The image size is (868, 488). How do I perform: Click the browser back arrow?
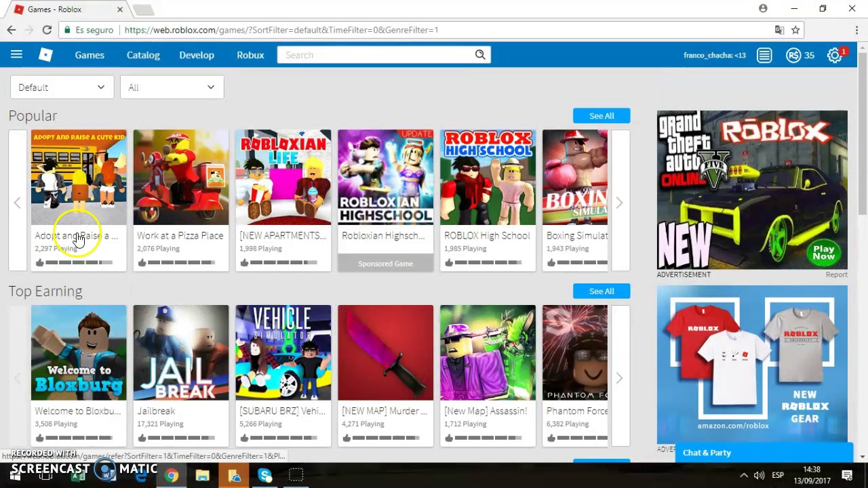pos(12,30)
